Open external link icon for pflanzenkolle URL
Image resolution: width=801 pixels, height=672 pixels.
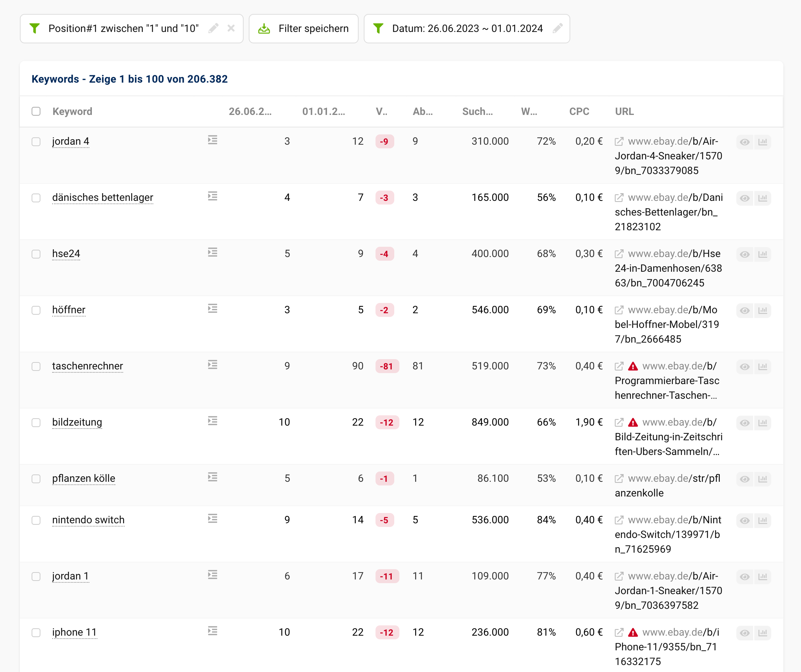pos(619,478)
